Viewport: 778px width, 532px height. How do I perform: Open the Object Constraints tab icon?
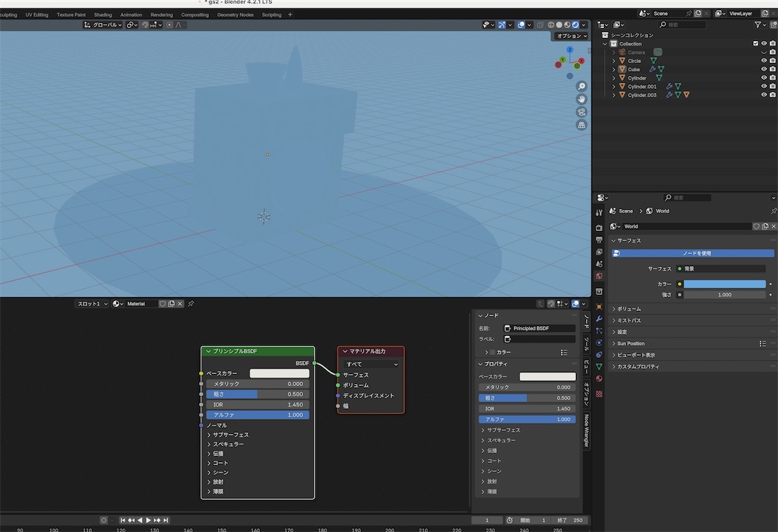coord(599,354)
